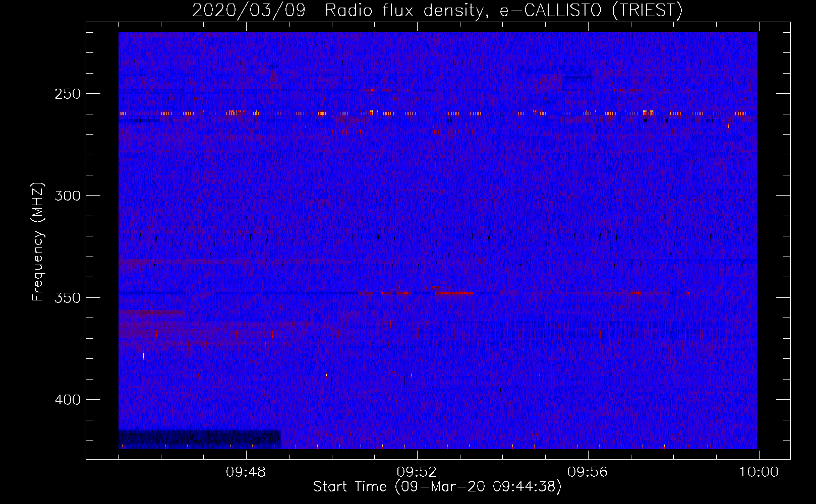Click the 09:48 time tick label
The image size is (816, 504).
246,472
